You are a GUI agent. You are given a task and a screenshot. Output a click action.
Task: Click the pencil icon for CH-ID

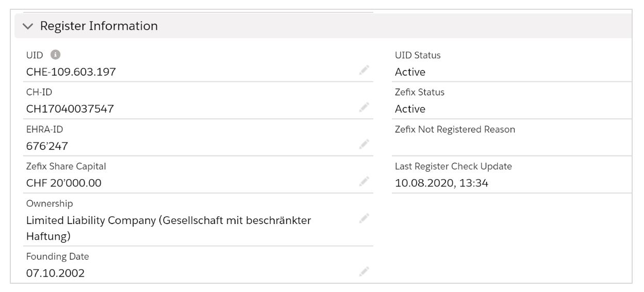pos(364,108)
